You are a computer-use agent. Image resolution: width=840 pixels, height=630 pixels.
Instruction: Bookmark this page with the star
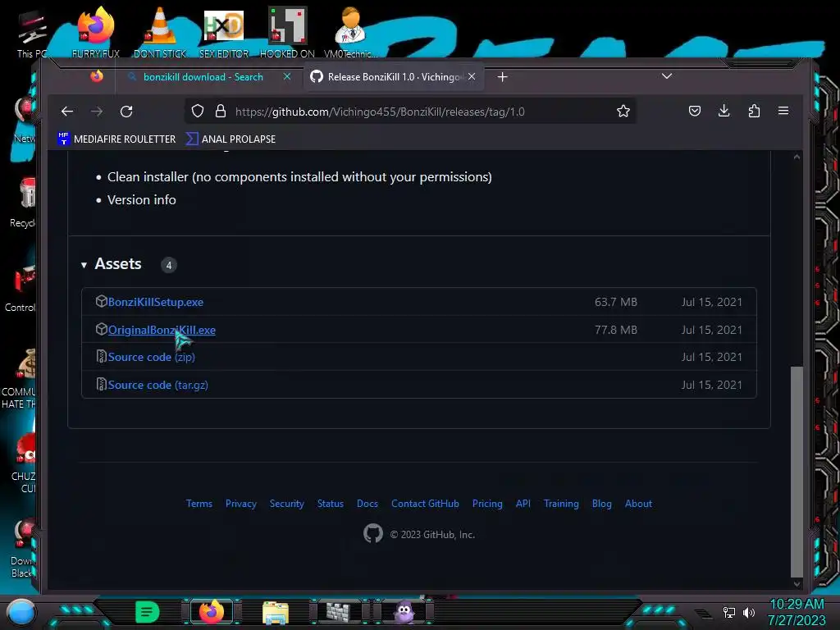(623, 112)
